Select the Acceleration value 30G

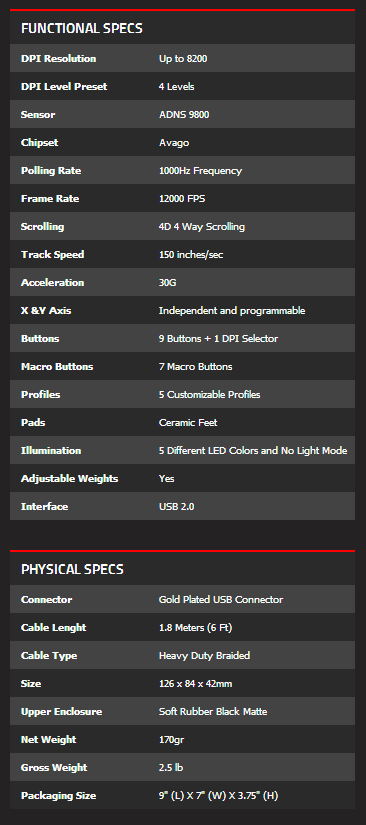(168, 283)
